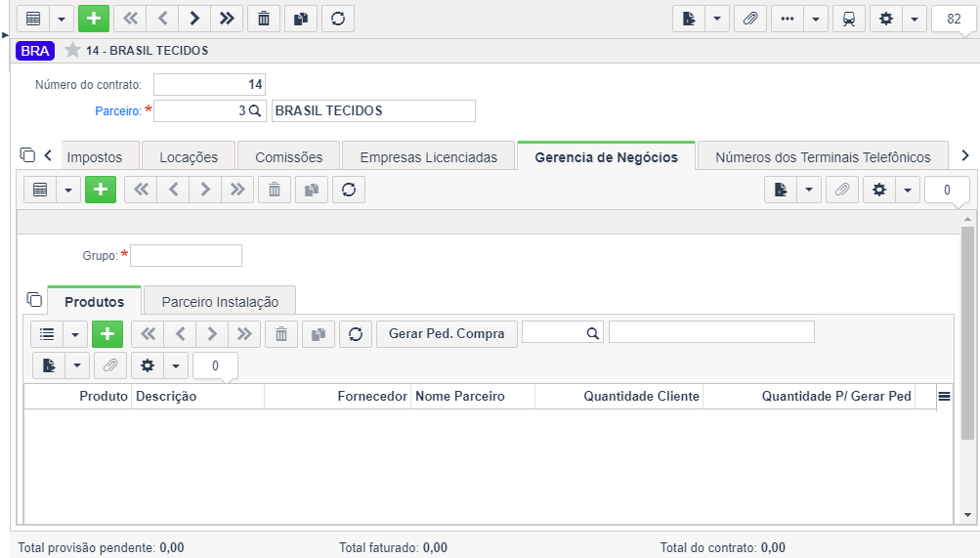This screenshot has height=558, width=980.
Task: Click the Número do contrato field
Action: 209,84
